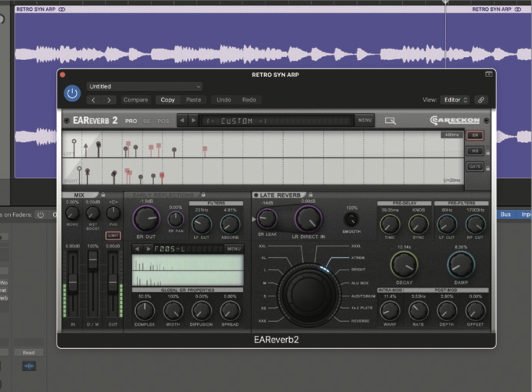Activate the GATE section button
This screenshot has width=532, height=392.
pyautogui.click(x=476, y=166)
